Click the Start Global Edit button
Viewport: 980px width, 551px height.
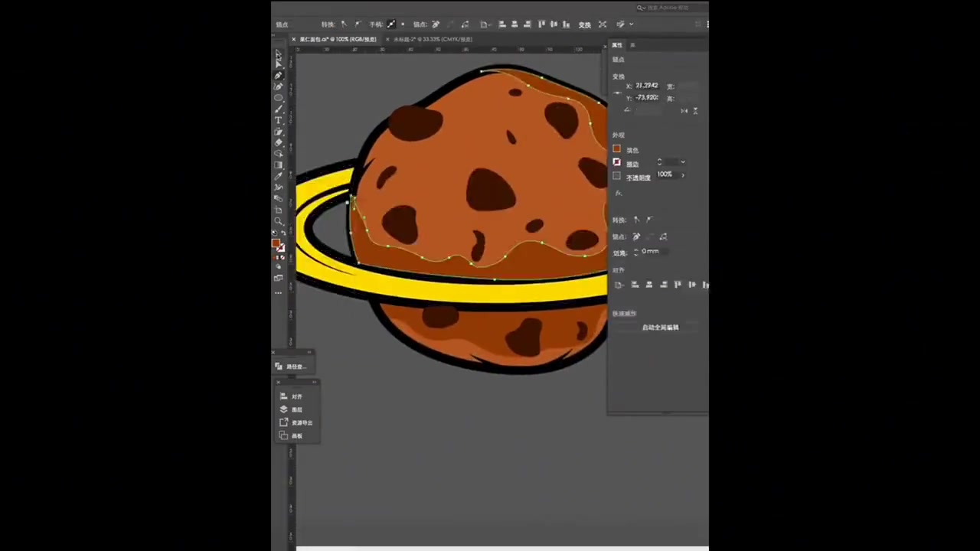pos(660,328)
